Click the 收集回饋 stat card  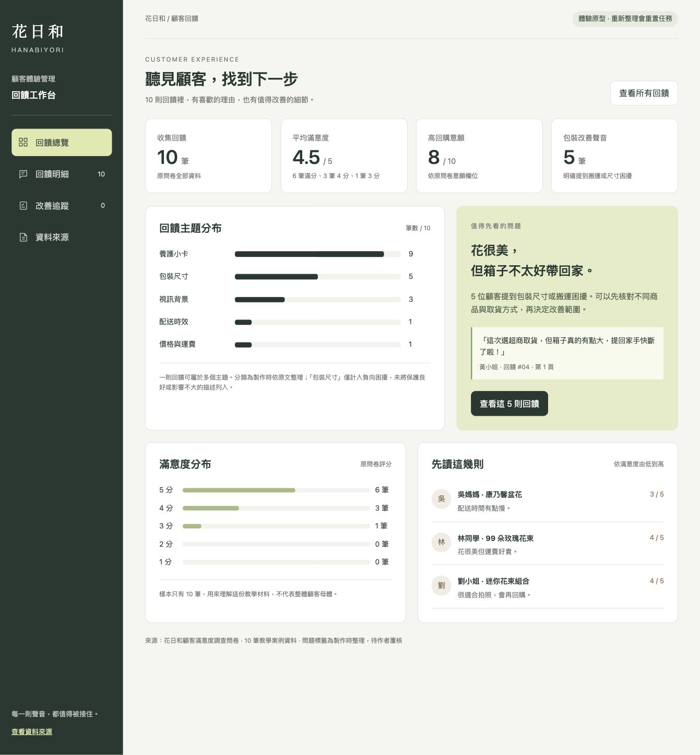click(208, 156)
